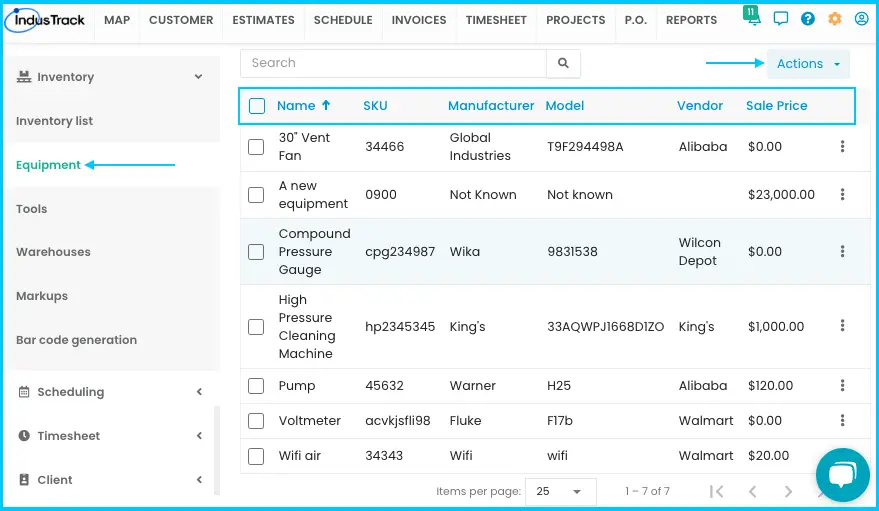Screen dimensions: 879x511
Task: Open the TIMESHEET top tab
Action: coord(496,20)
